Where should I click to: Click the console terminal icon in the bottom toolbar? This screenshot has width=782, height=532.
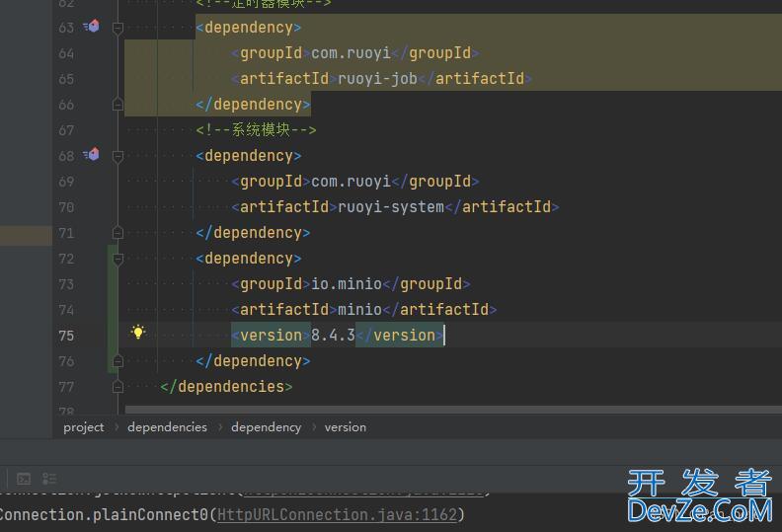(x=24, y=479)
